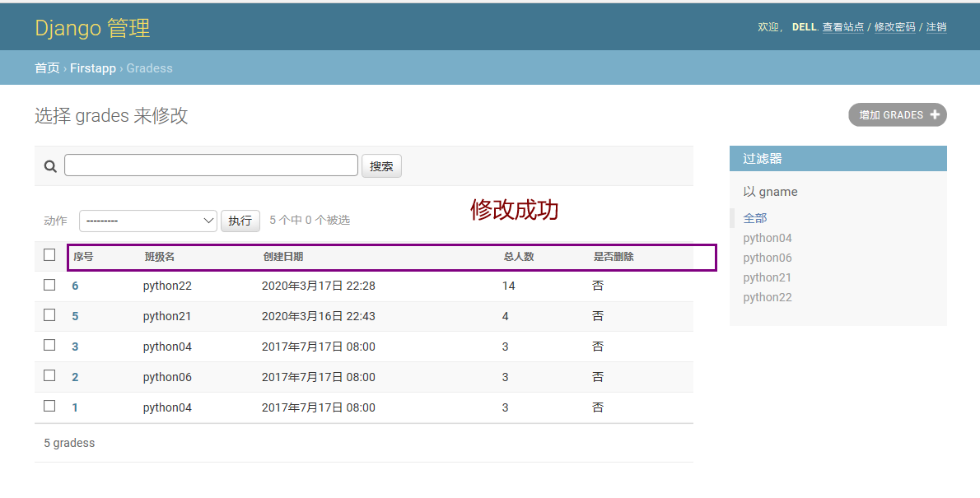Sort by 是否删除 column header
Screen dimensions: 980x498
614,257
